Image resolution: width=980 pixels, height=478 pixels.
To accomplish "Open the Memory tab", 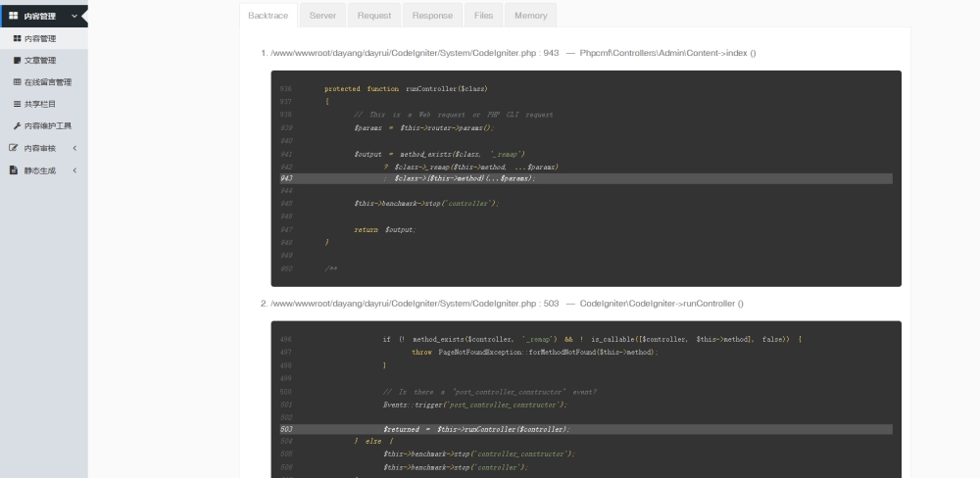I will point(530,16).
